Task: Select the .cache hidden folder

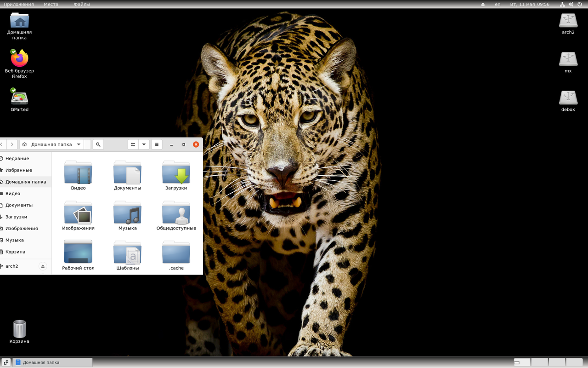Action: [x=176, y=255]
